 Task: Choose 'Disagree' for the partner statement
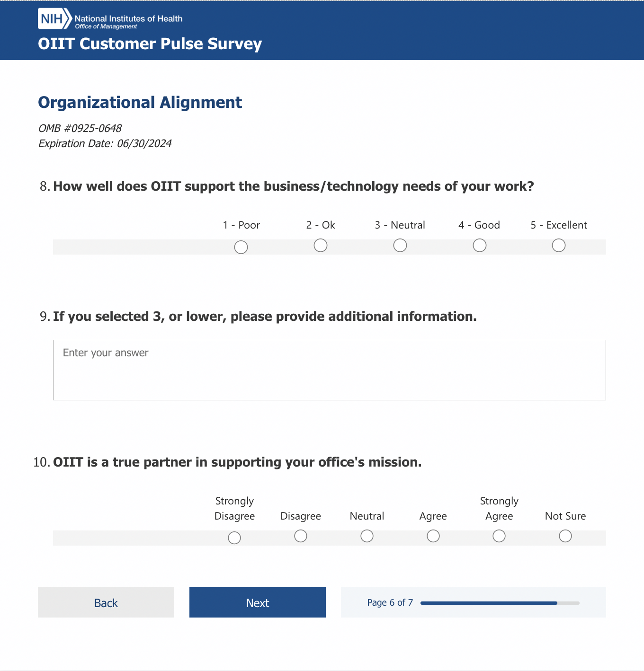(x=301, y=536)
